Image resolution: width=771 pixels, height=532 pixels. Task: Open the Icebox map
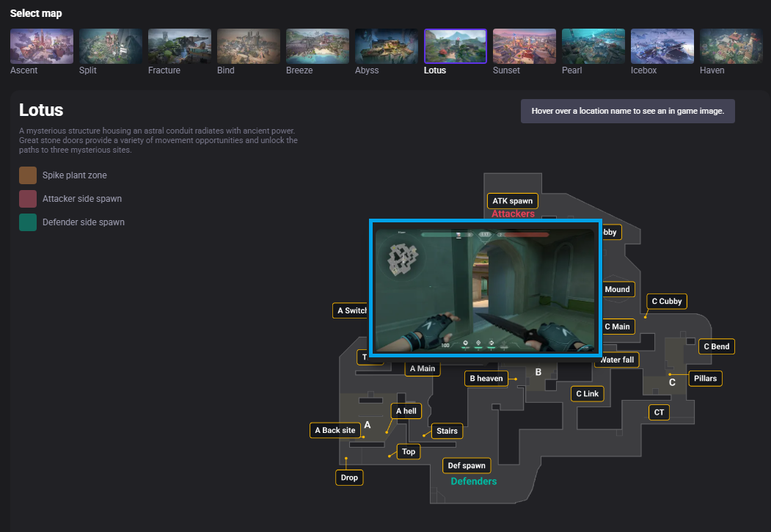click(662, 45)
